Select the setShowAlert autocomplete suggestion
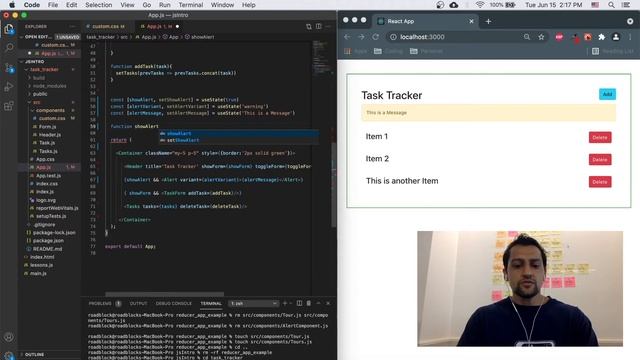 [239, 140]
